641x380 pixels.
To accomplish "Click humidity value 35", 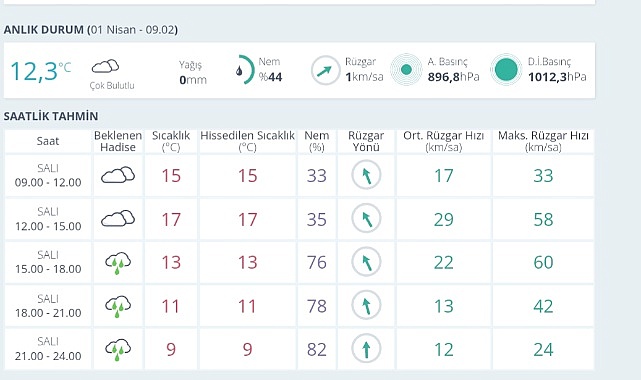I will pyautogui.click(x=317, y=219).
